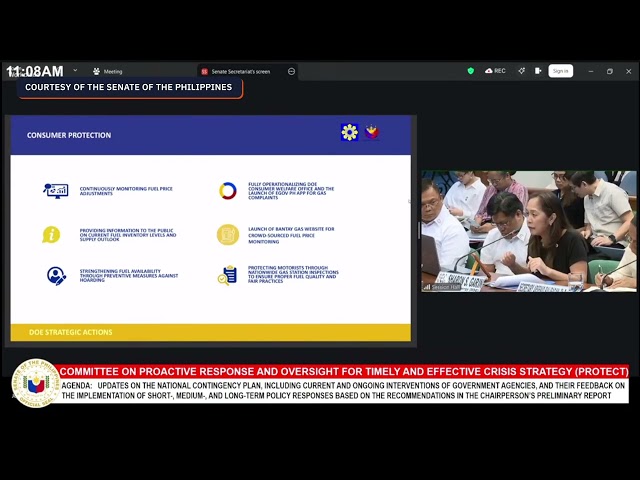Click the 'CONSUMER PROTECTION' slide heading
The image size is (640, 480).
tap(69, 135)
